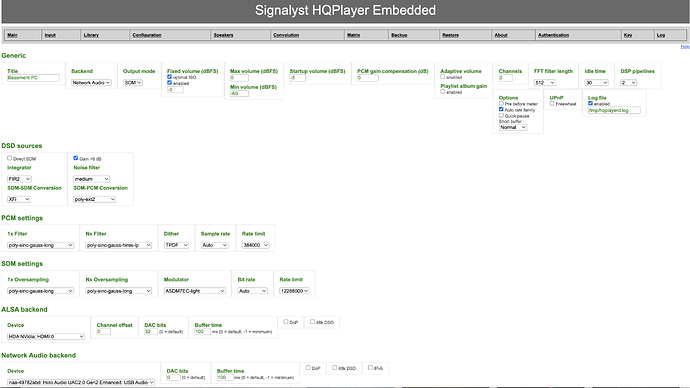Open the Backend dropdown
The width and height of the screenshot is (690, 388).
pyautogui.click(x=91, y=83)
